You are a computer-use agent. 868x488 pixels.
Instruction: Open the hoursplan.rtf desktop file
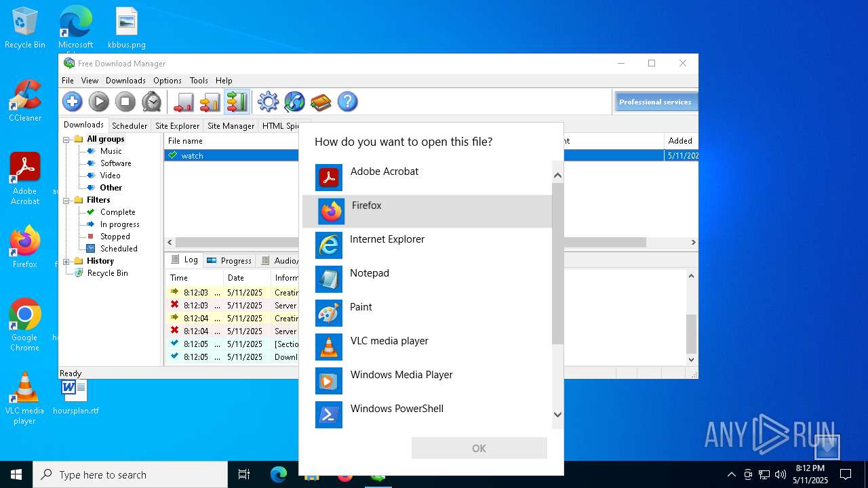75,396
